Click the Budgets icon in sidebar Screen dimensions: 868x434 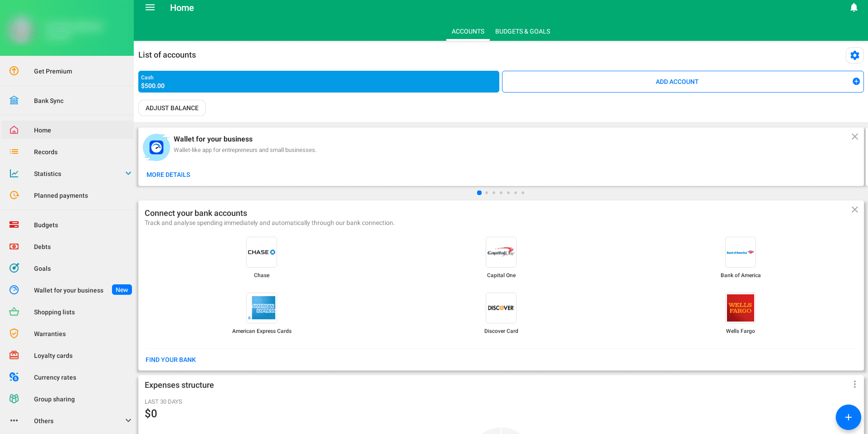pyautogui.click(x=14, y=225)
